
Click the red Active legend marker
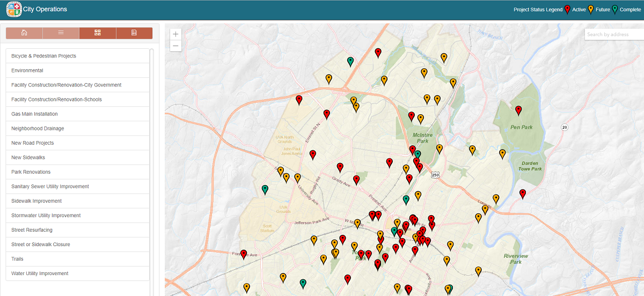568,9
